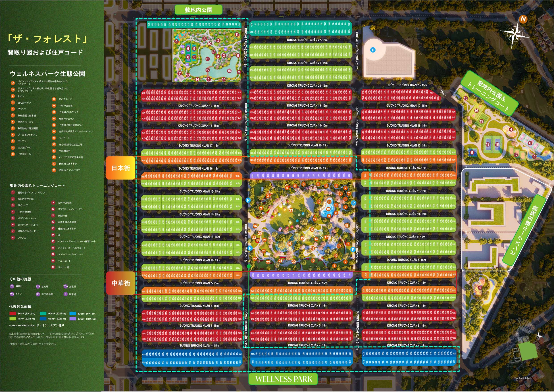Select the 日本街 orange label
The height and width of the screenshot is (392, 554).
pos(121,168)
